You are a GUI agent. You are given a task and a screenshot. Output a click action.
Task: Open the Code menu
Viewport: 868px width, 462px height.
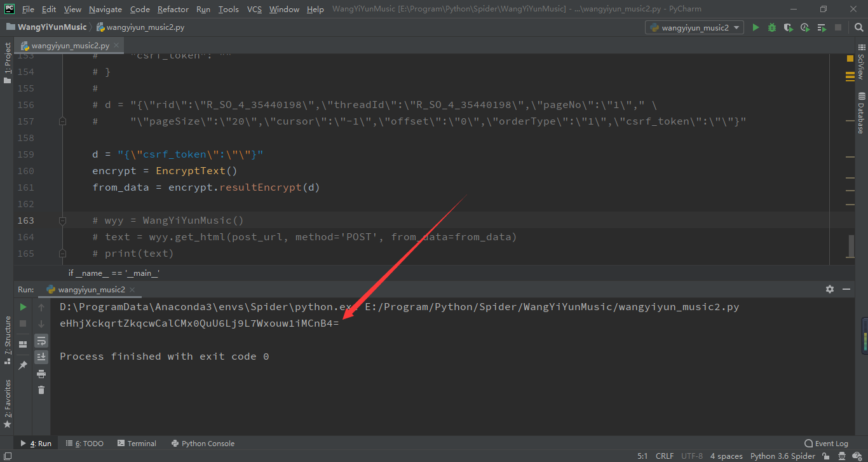click(x=140, y=9)
